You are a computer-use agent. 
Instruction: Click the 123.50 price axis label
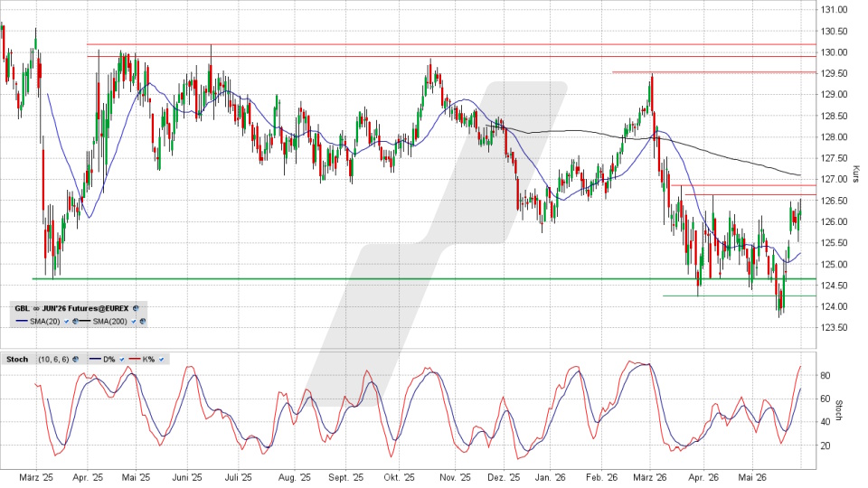(835, 327)
